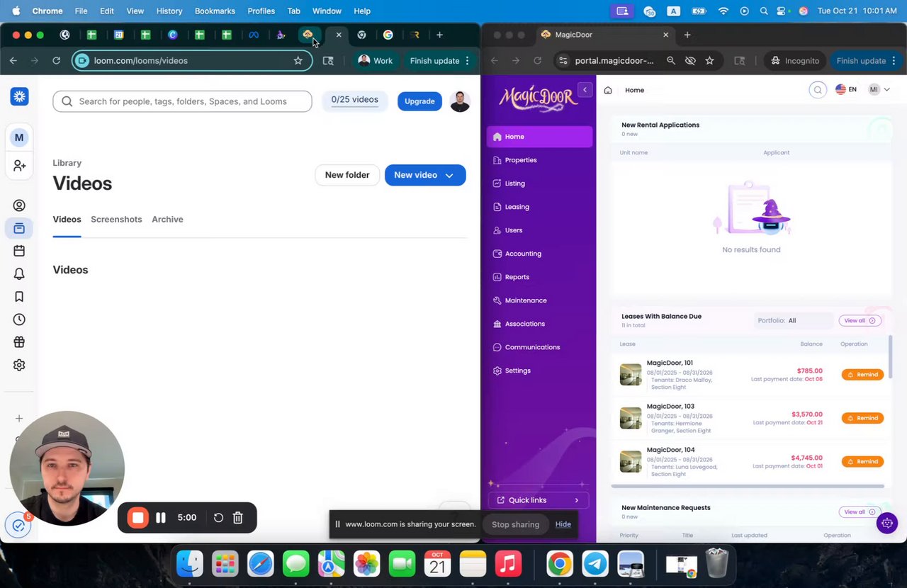Open Listing in the MagicDoor sidebar
The width and height of the screenshot is (907, 588).
coord(539,183)
